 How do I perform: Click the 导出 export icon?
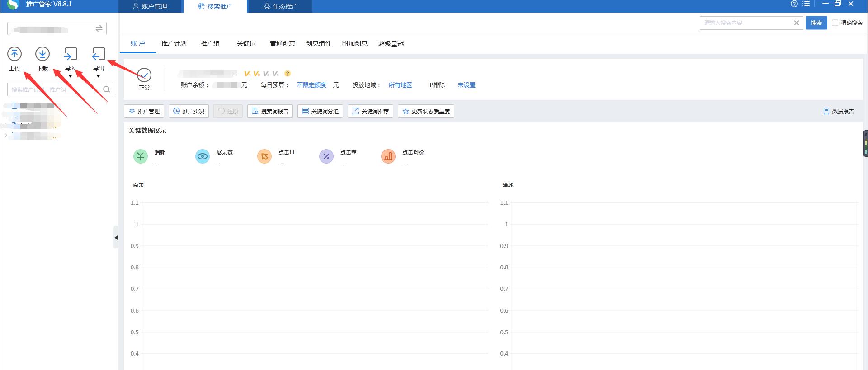point(99,54)
